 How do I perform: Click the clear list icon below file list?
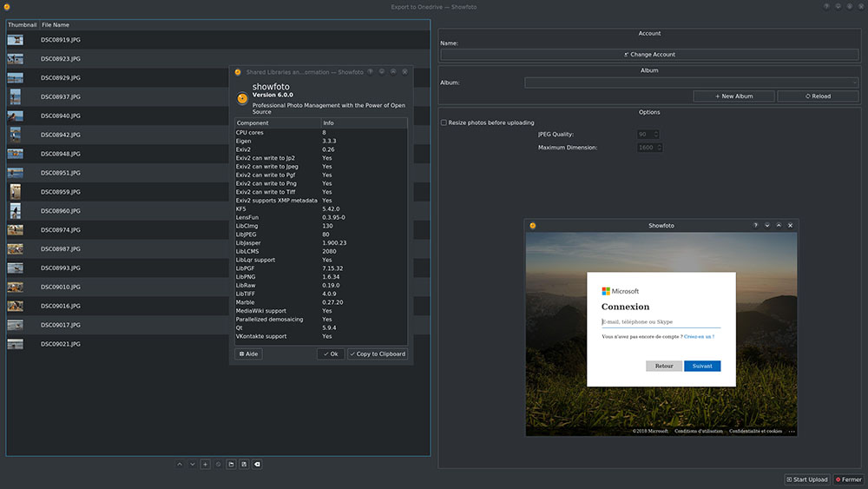click(x=258, y=465)
